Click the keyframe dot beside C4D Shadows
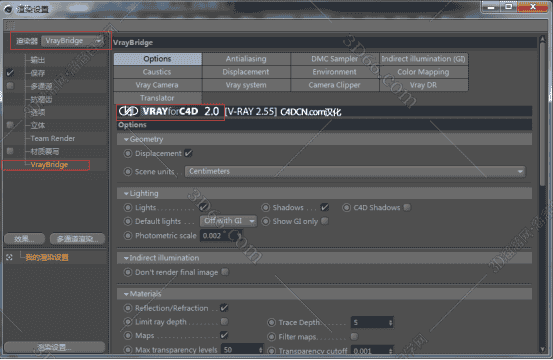553x360 pixels. click(346, 207)
